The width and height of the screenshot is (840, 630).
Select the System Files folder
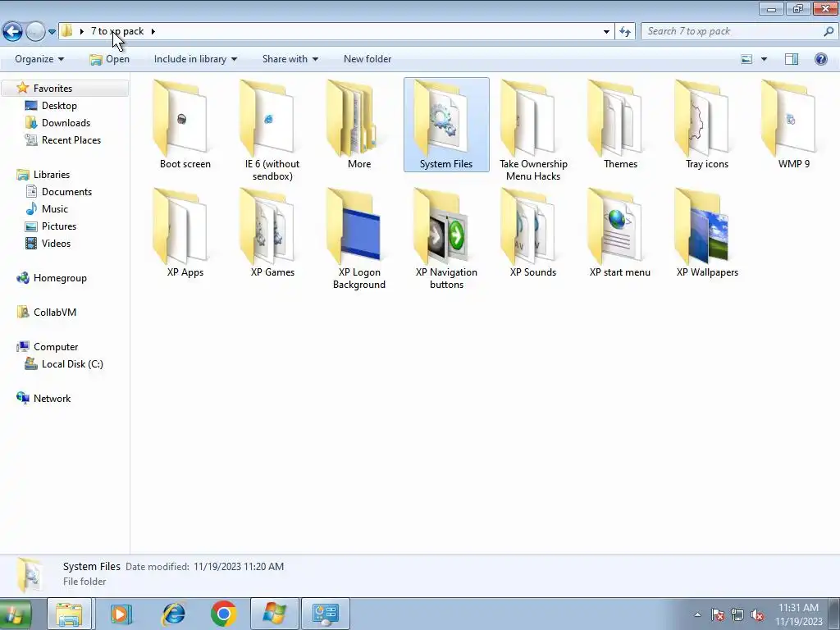[x=446, y=125]
